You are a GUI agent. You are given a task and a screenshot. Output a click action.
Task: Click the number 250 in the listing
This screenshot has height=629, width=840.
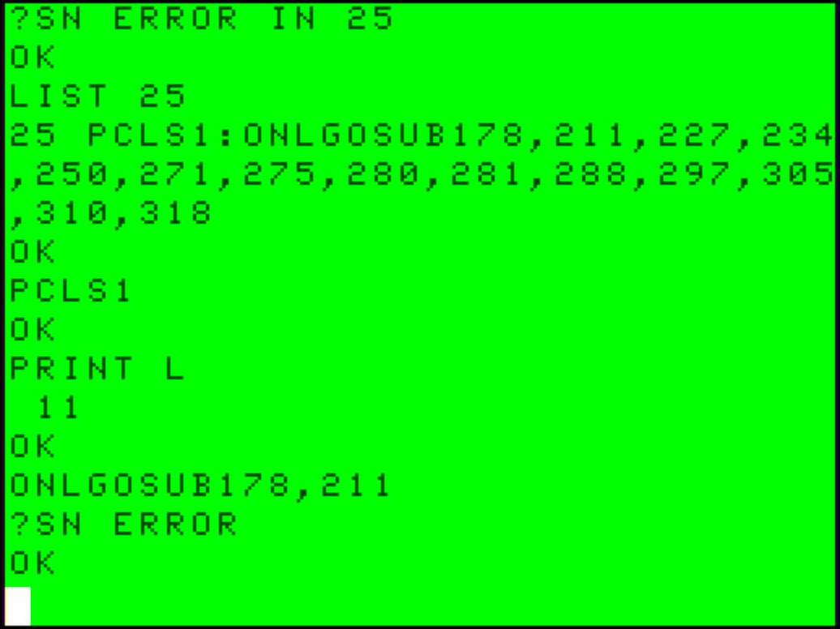[x=71, y=174]
